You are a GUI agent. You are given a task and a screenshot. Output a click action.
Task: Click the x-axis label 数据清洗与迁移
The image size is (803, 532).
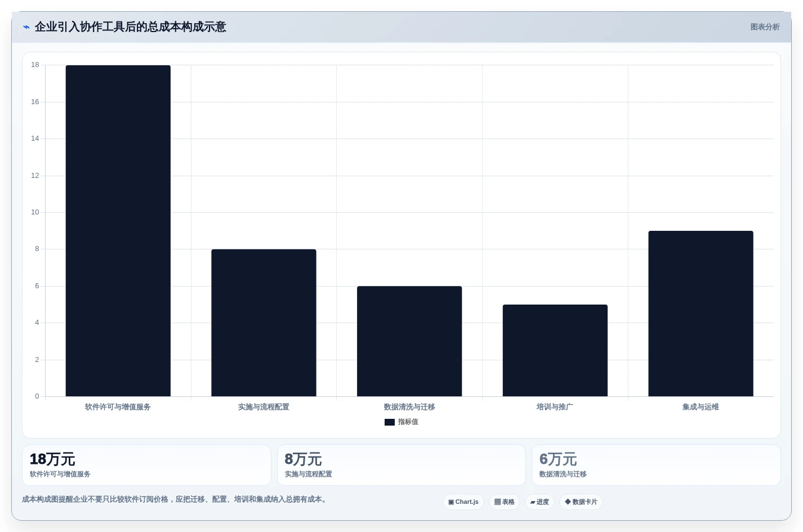coord(409,407)
